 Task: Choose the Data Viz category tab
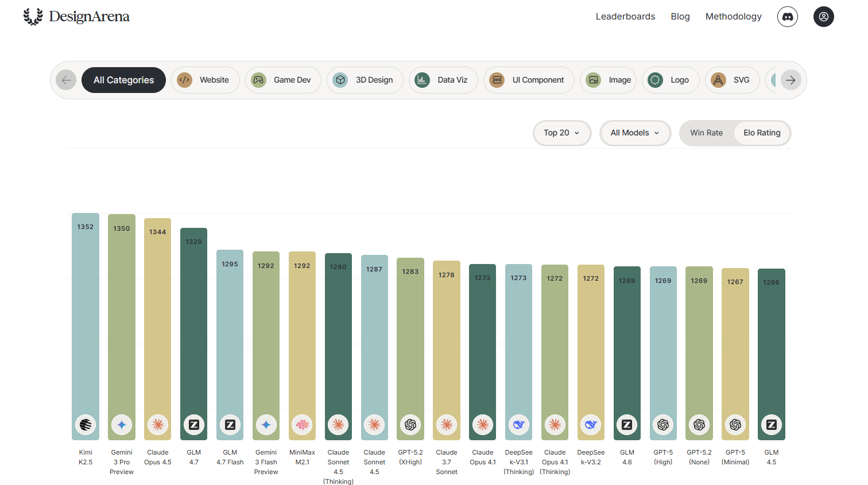(x=443, y=80)
